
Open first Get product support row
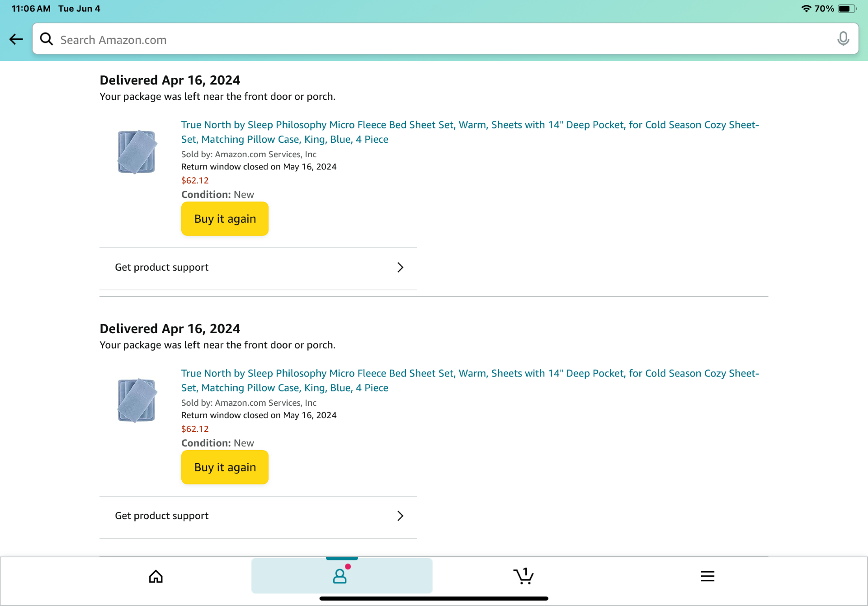pos(258,268)
